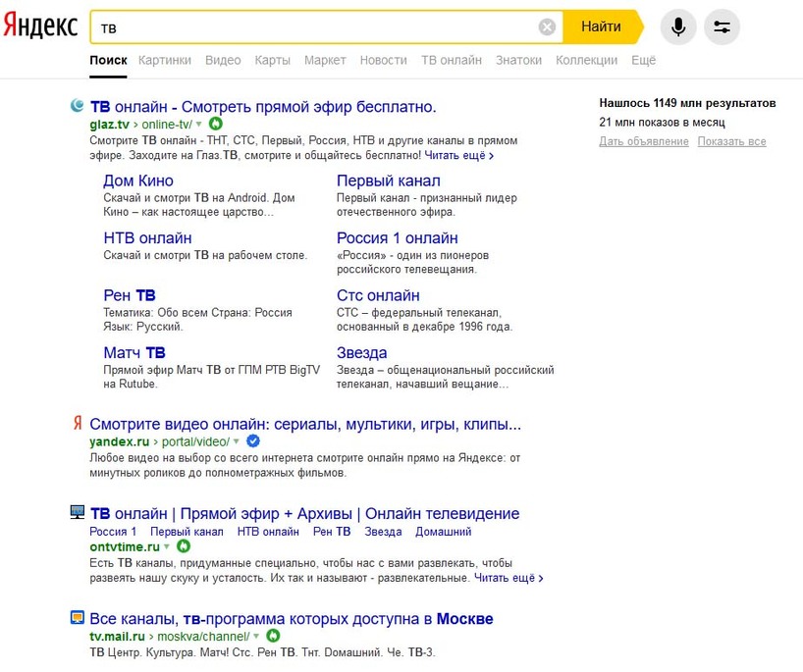This screenshot has width=803, height=672.
Task: Click the glaz.tv green domain link
Action: [x=110, y=125]
